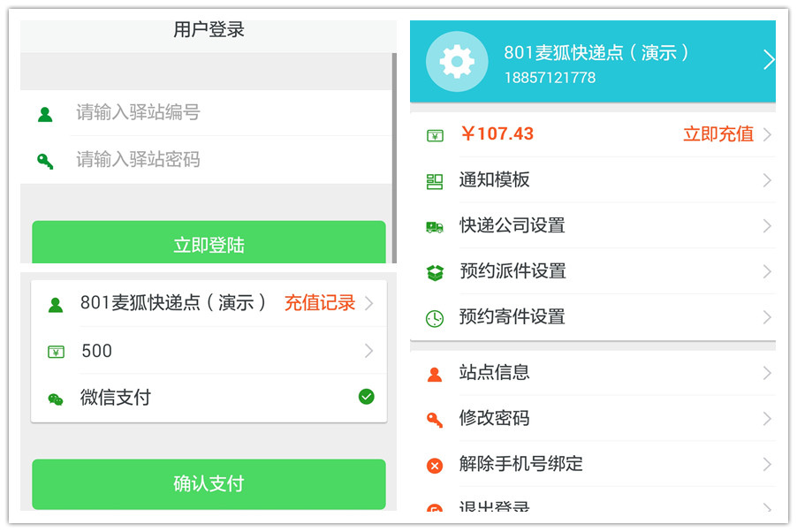The image size is (797, 532).
Task: Click the orange X icon for 解除手机号绑定
Action: pos(435,465)
